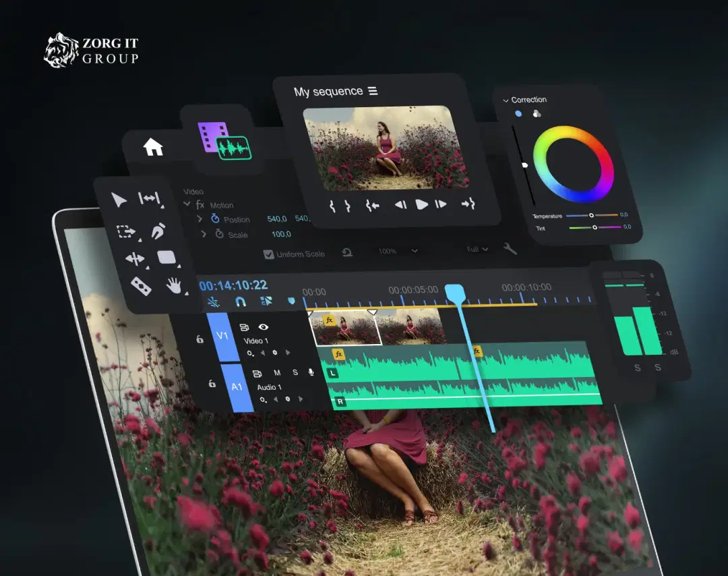Toggle the Scale stopwatch animation

219,233
